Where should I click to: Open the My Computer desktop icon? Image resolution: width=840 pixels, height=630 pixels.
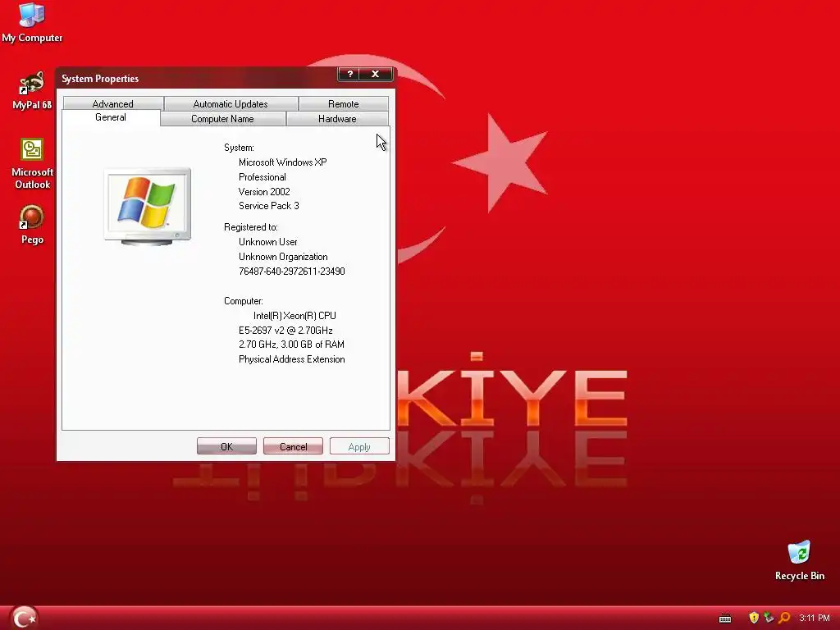(x=32, y=22)
